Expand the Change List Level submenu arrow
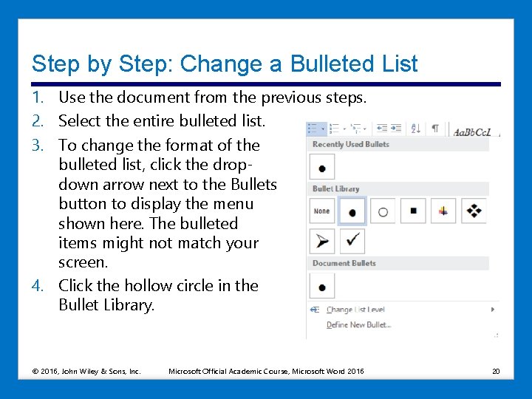Screen dimensions: 532x399 [493, 310]
